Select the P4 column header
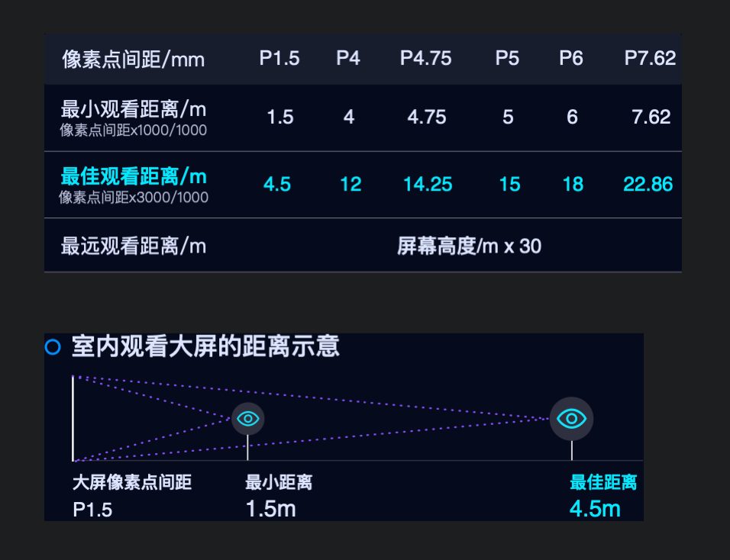This screenshot has width=730, height=560. click(348, 58)
